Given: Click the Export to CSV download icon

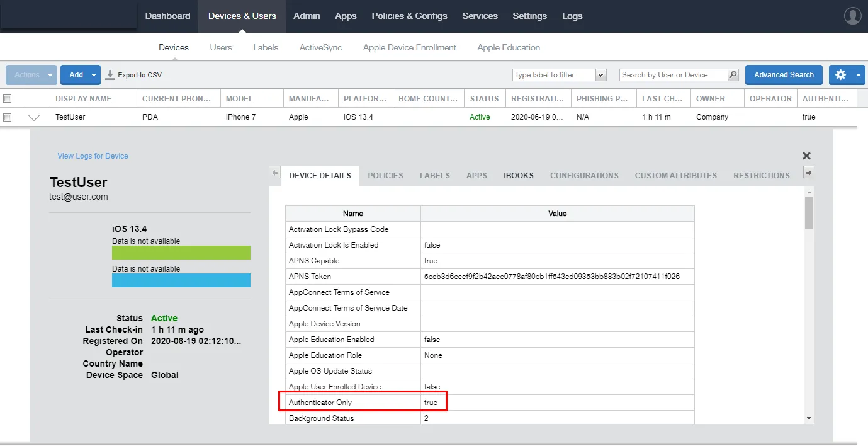Looking at the screenshot, I should point(110,75).
